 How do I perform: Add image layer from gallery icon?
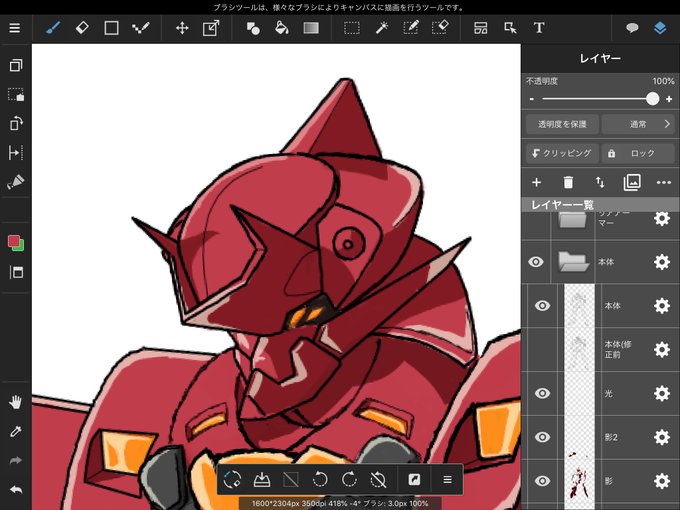(632, 183)
